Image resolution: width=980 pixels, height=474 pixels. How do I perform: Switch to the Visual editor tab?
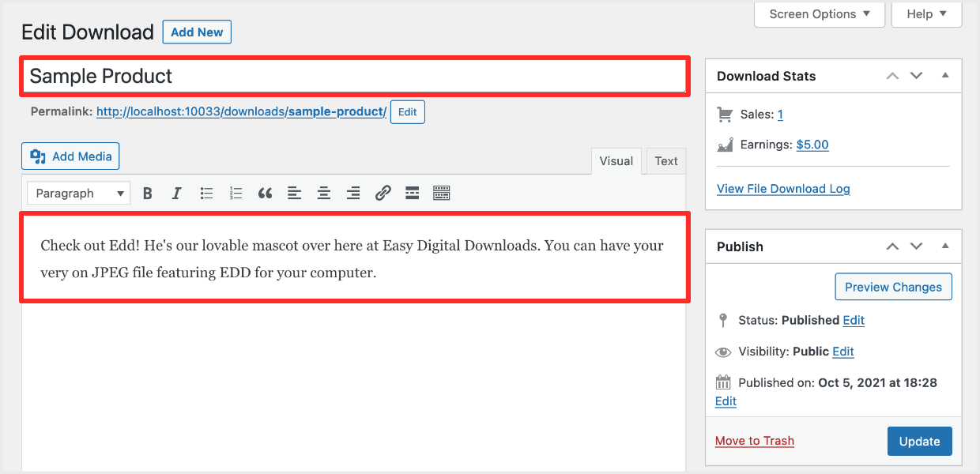click(x=616, y=161)
